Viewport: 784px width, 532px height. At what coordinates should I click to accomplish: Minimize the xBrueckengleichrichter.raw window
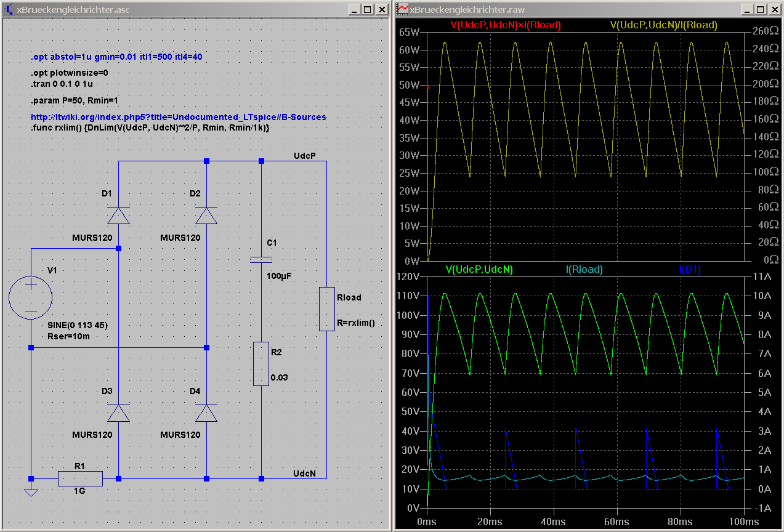tap(748, 10)
